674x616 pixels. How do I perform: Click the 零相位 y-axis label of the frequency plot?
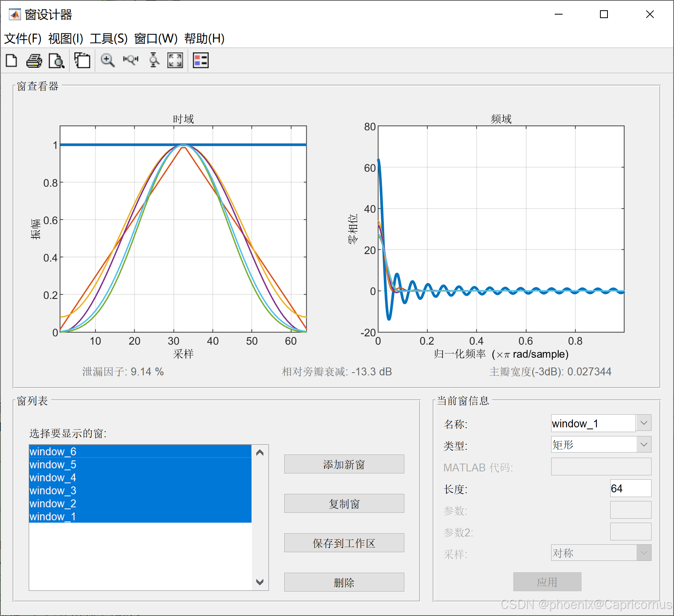click(x=353, y=229)
